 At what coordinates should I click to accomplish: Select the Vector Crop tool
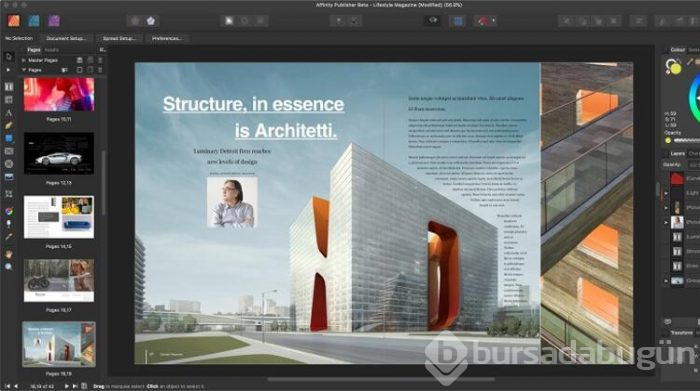[8, 194]
